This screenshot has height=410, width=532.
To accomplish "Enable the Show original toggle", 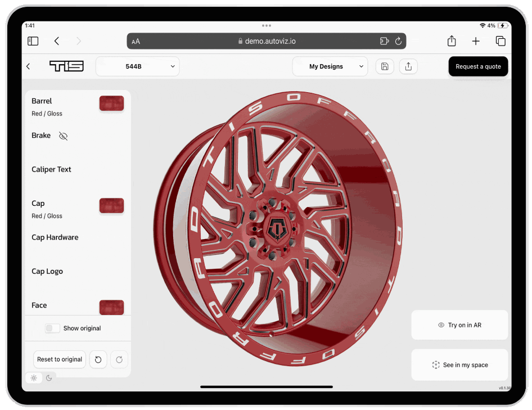I will click(52, 328).
